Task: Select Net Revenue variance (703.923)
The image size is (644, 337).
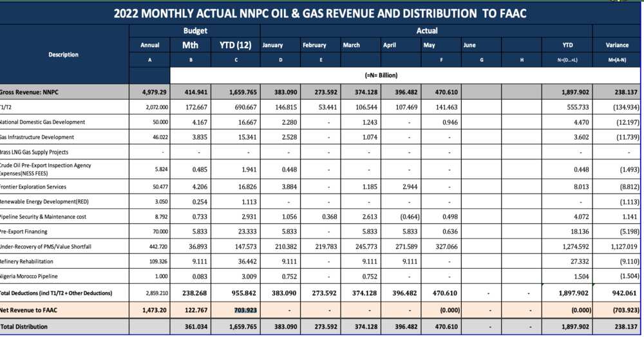Action: (626, 311)
